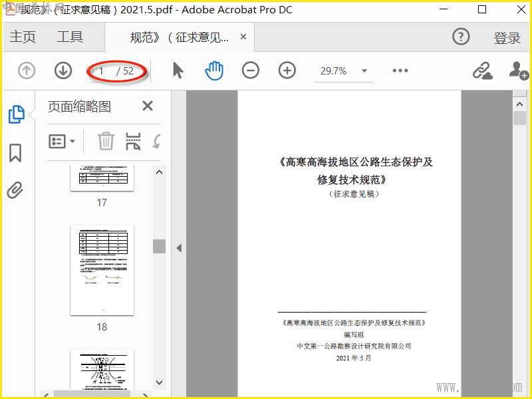Open the attachments paperclip panel

click(15, 190)
